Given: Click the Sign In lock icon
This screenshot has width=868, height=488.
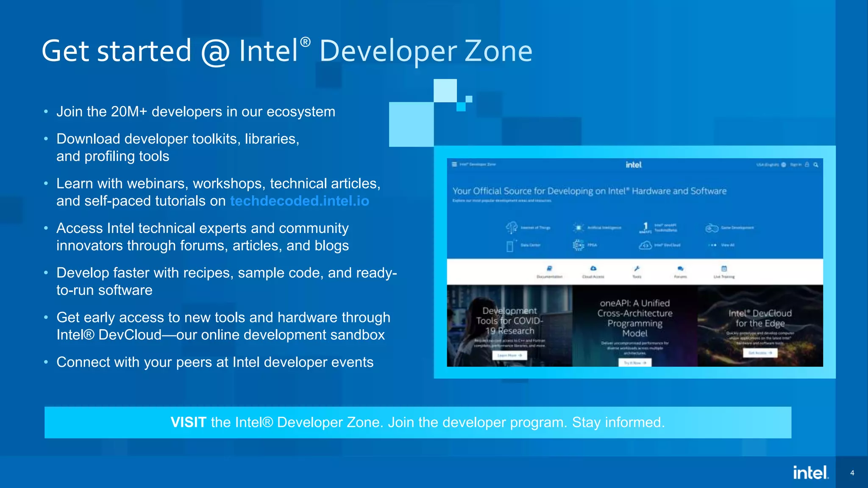Looking at the screenshot, I should coord(807,165).
